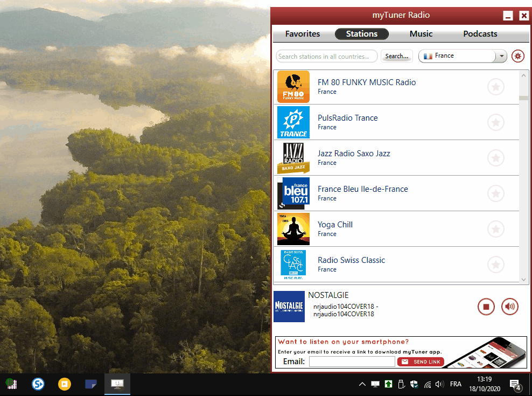The height and width of the screenshot is (396, 532).
Task: Open the notification center icon
Action: 515,385
